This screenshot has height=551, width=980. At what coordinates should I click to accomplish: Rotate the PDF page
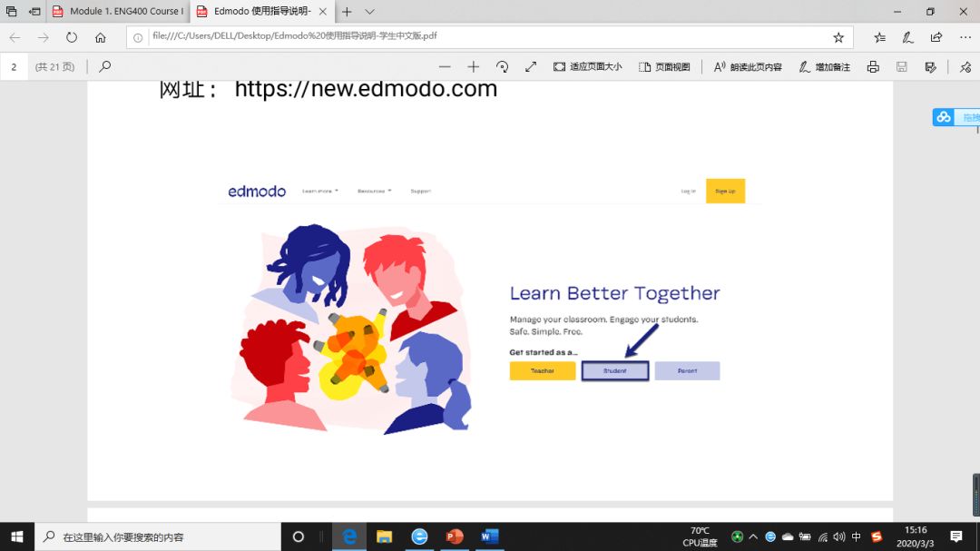(x=502, y=67)
